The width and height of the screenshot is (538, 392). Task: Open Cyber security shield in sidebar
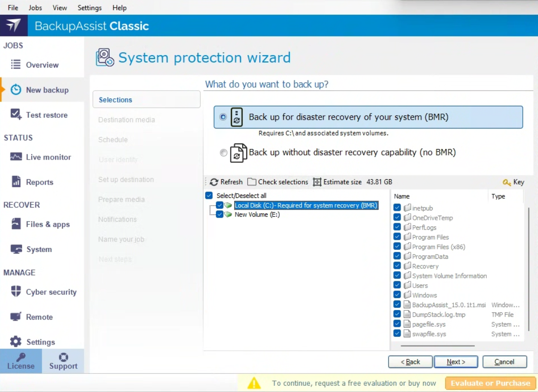tap(16, 292)
